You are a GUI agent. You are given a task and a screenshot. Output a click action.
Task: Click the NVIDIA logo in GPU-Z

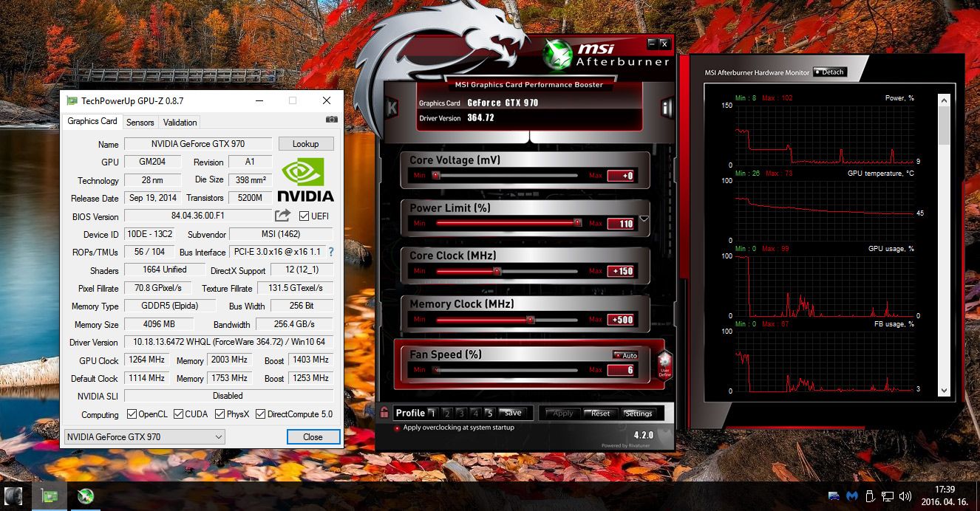[305, 179]
